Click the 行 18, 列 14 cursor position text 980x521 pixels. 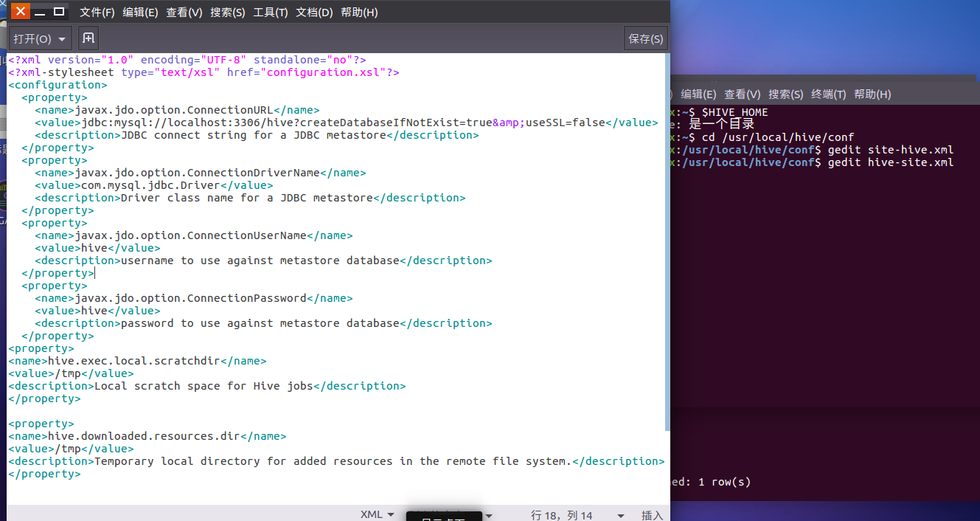(562, 515)
